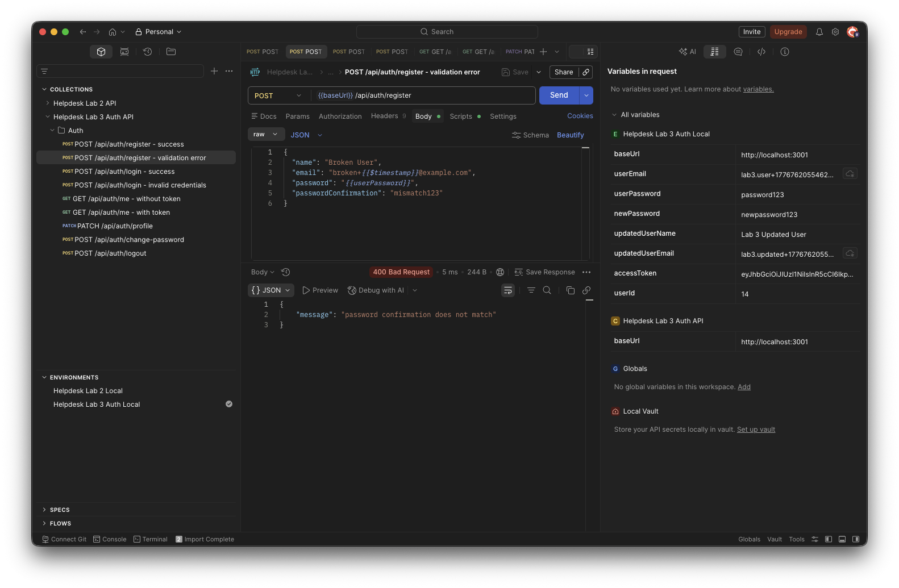Viewport: 899px width, 588px height.
Task: Click the network globe icon in response
Action: pos(500,272)
